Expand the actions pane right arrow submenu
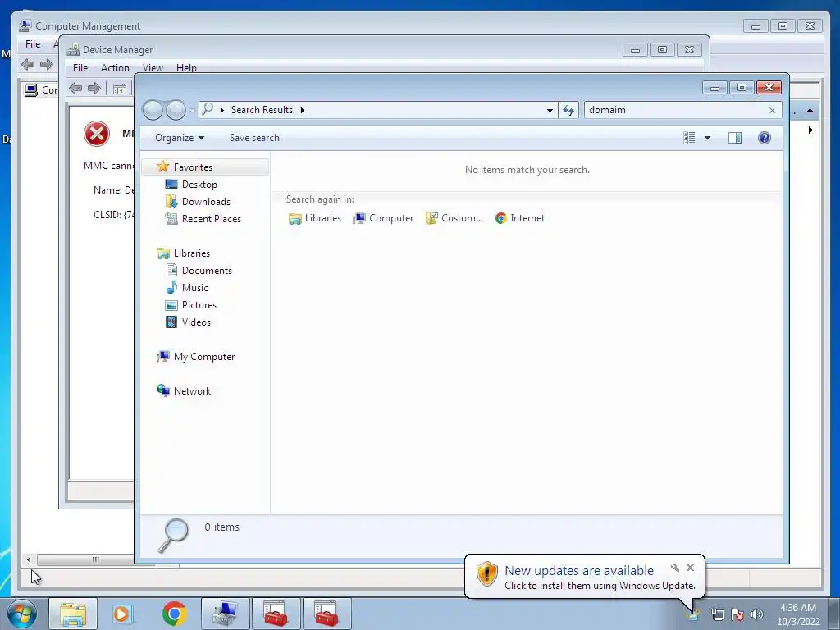The image size is (840, 630). pos(810,130)
